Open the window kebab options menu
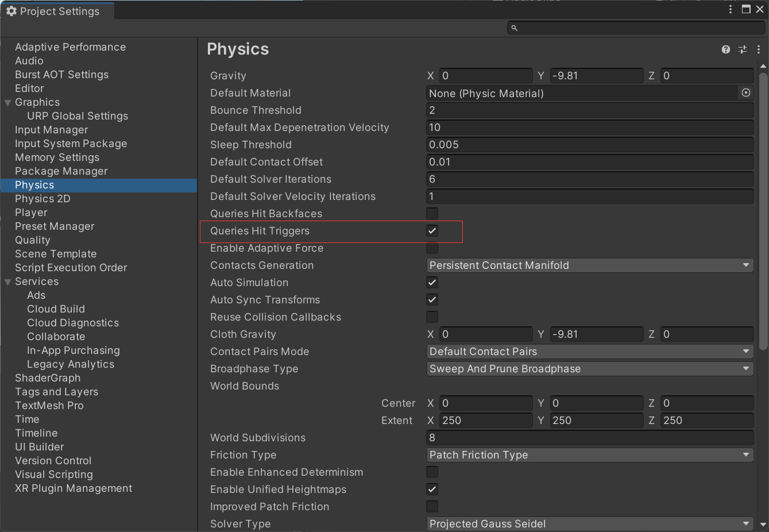 (731, 9)
